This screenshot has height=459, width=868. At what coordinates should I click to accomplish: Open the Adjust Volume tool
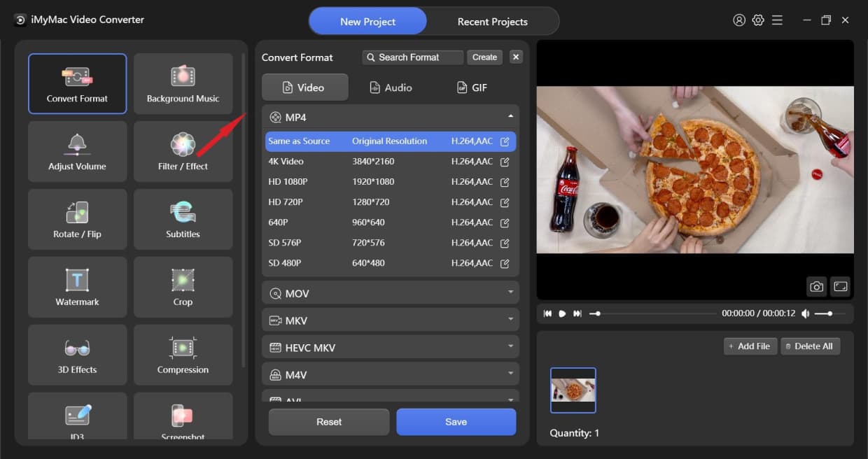coord(77,151)
